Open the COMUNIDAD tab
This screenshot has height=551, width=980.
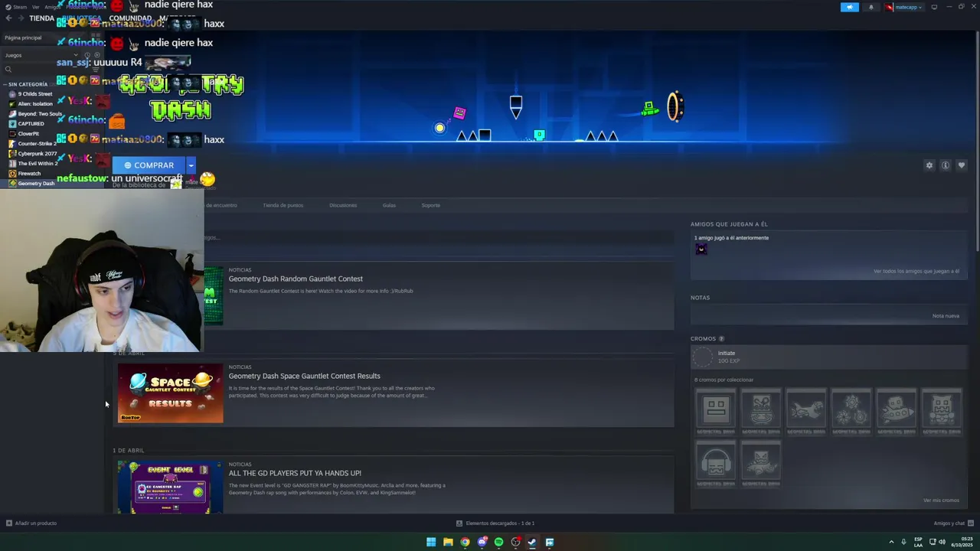[x=130, y=18]
